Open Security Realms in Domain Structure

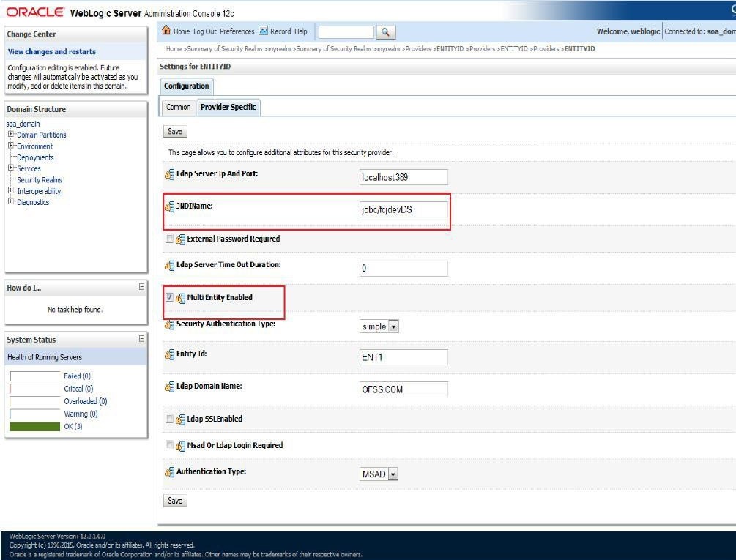40,179
